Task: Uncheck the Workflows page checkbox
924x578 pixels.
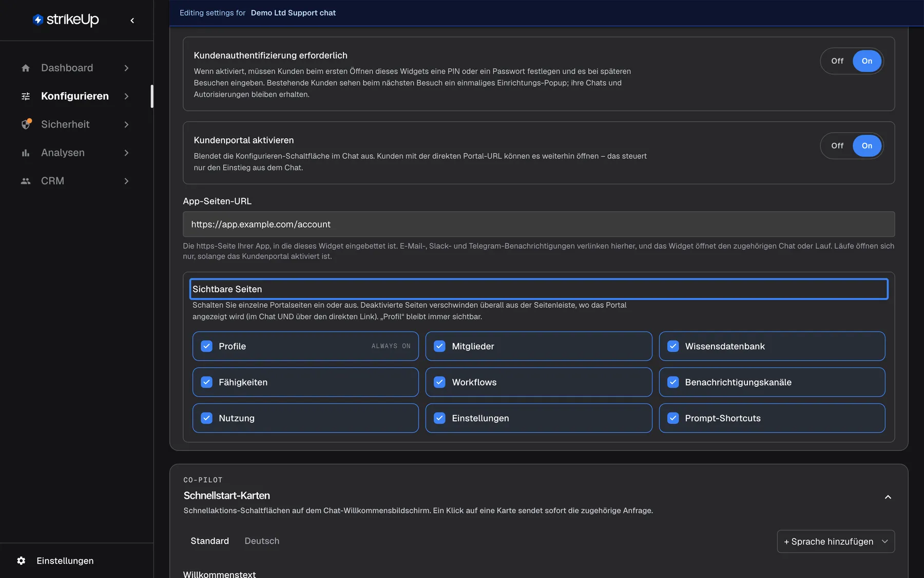Action: pyautogui.click(x=439, y=382)
